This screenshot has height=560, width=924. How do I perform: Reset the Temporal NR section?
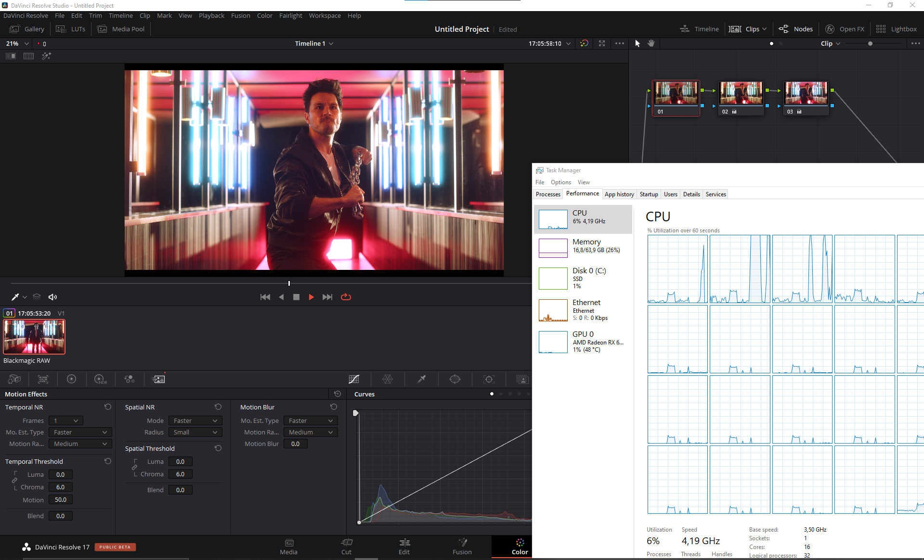[108, 407]
